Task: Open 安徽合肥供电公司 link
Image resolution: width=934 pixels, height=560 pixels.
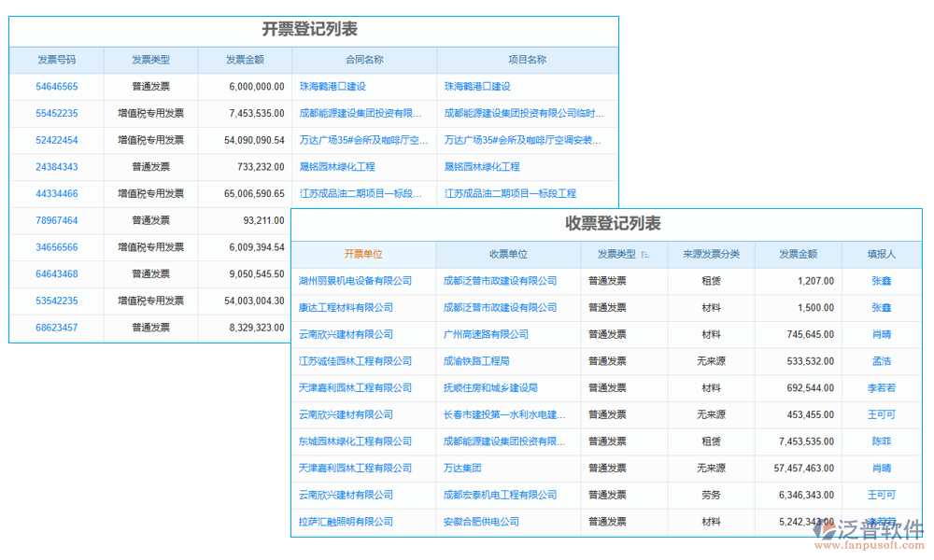Action: coord(481,522)
